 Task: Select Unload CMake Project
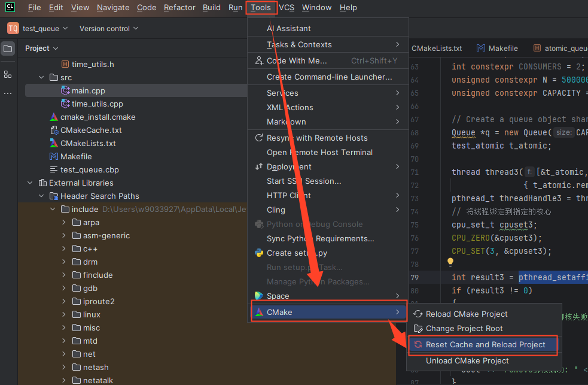pos(484,360)
